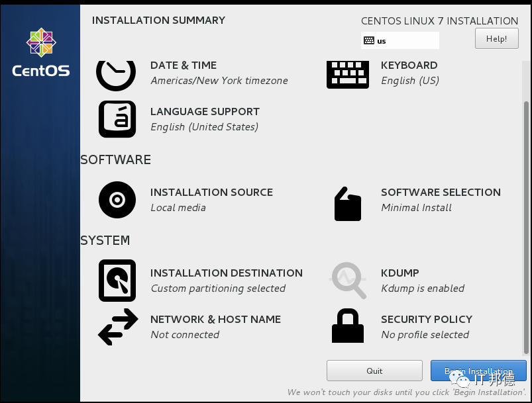Screen dimensions: 532x403
Task: Open Date & Time clock icon
Action: [116, 75]
